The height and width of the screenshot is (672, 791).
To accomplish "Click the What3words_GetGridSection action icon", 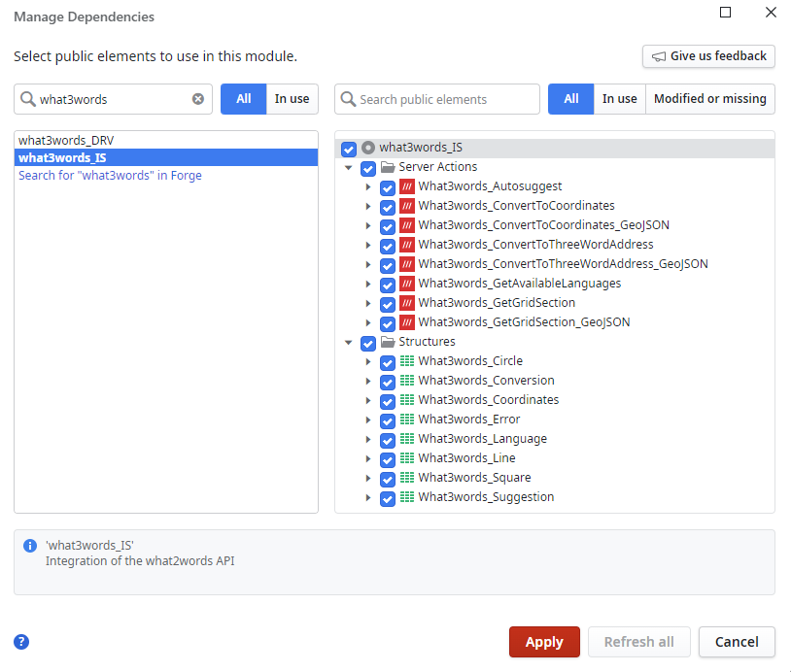I will 407,303.
